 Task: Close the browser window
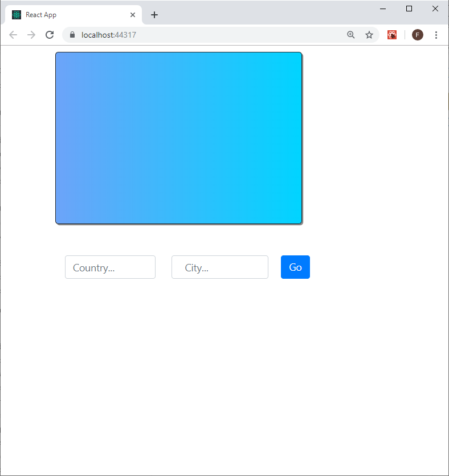[x=435, y=9]
